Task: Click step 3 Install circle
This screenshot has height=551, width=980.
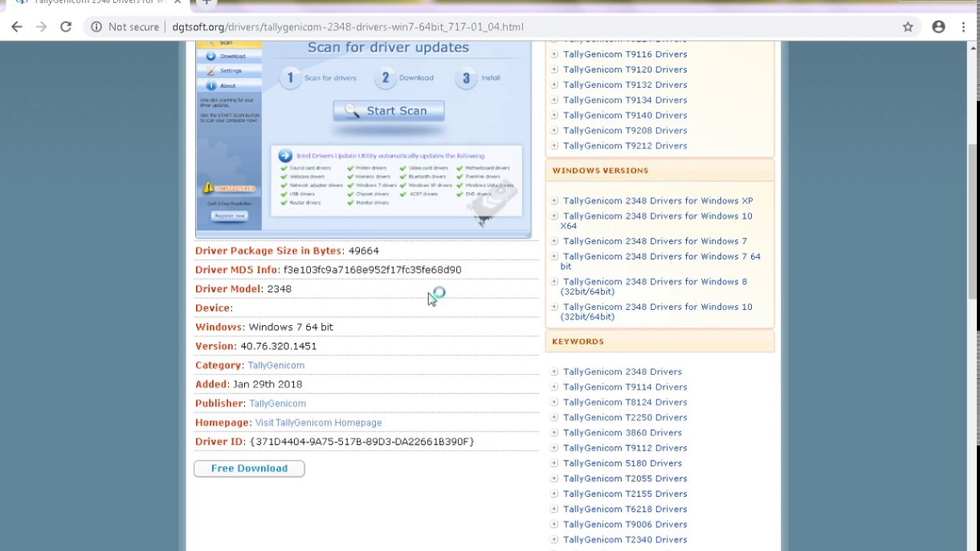Action: (465, 77)
